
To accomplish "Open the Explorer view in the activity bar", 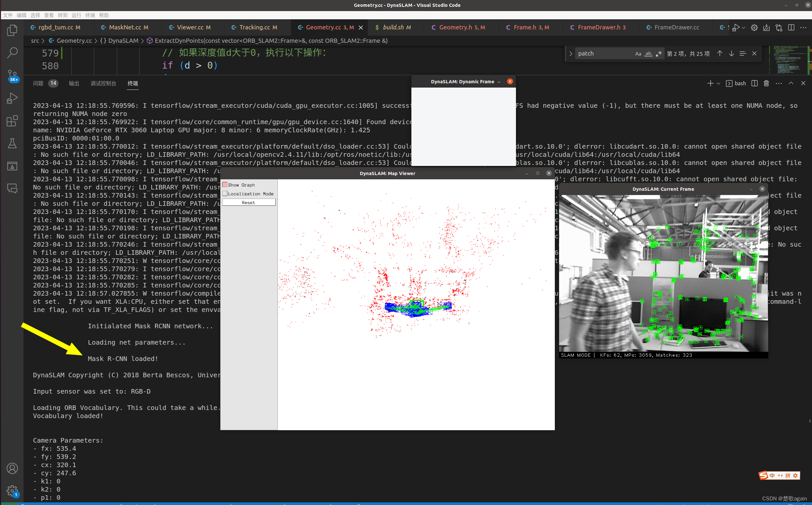I will [x=12, y=30].
